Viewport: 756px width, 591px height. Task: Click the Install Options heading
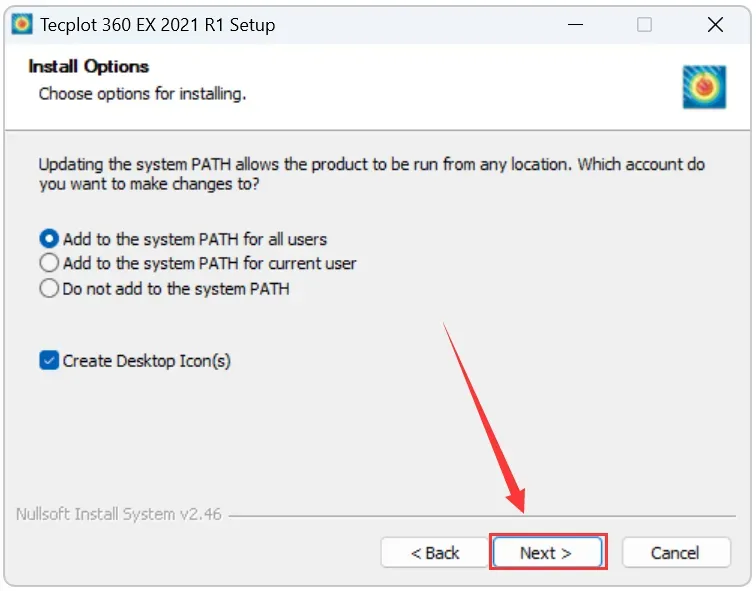88,67
